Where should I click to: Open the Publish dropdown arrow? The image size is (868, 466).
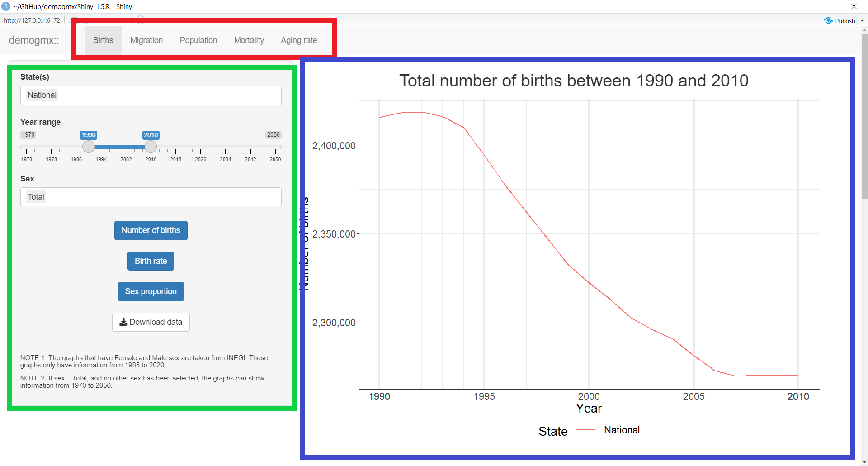pos(862,21)
